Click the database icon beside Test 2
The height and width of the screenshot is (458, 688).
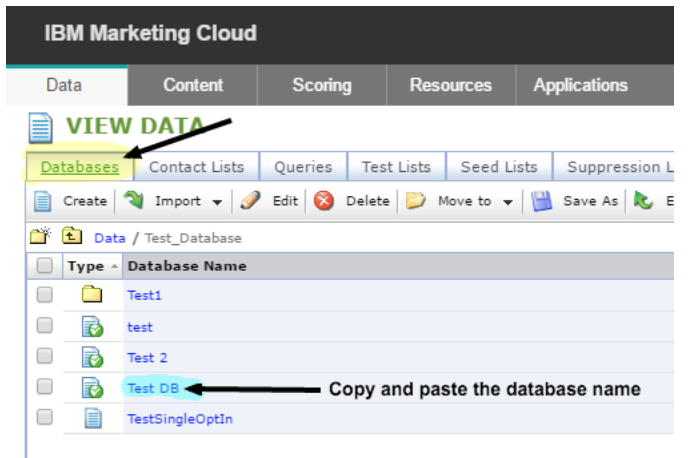pos(93,357)
